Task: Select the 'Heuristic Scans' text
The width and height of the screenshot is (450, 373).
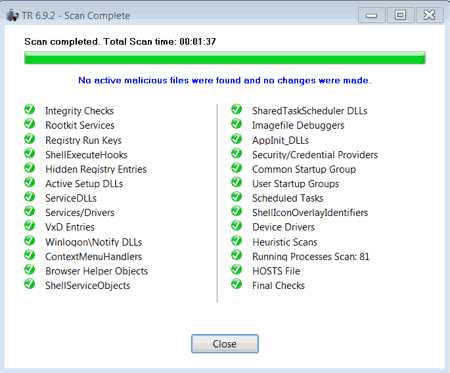Action: (x=285, y=242)
